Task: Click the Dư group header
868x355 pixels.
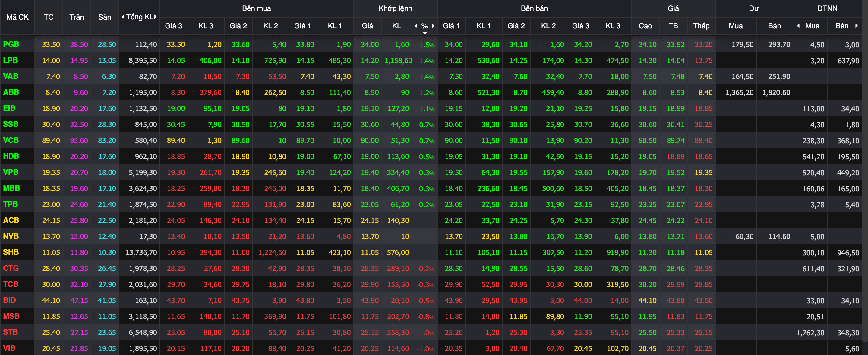Action: (754, 8)
